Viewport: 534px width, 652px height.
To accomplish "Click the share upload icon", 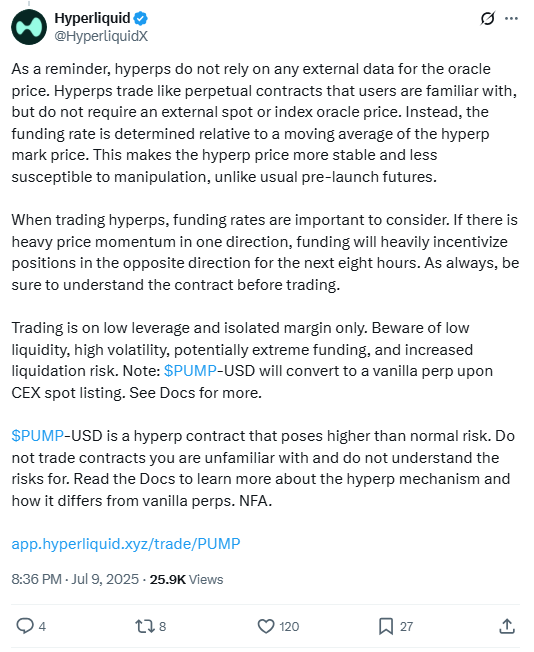I will tap(507, 626).
